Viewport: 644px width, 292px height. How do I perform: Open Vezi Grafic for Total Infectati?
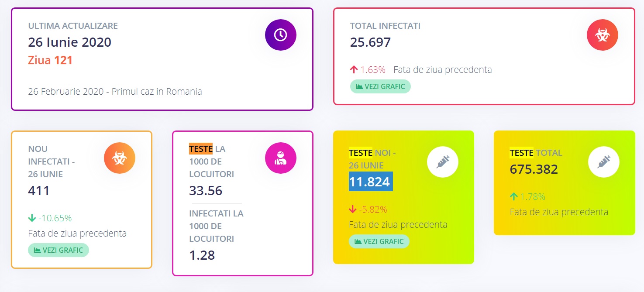click(x=380, y=86)
